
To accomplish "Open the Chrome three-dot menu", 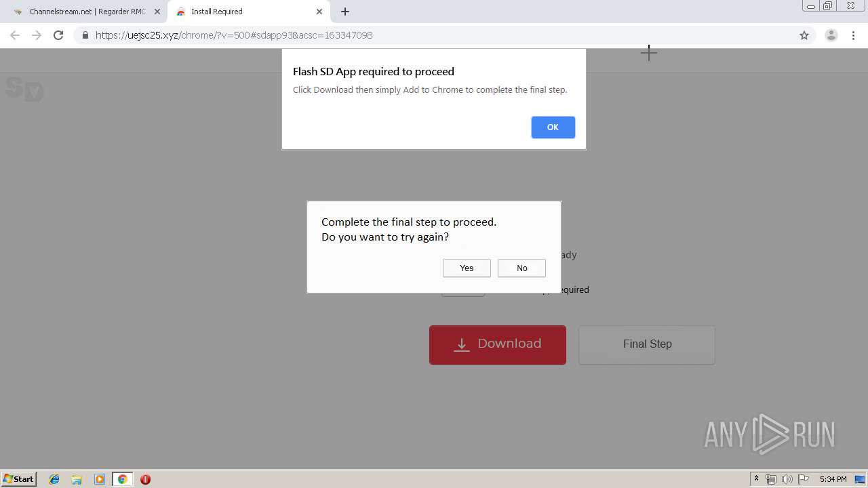I will pos(853,35).
